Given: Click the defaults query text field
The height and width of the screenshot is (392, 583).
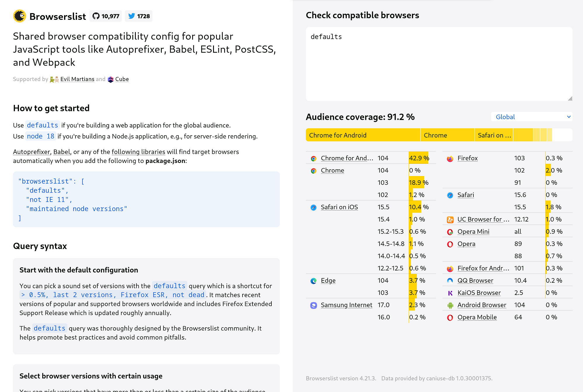Looking at the screenshot, I should tap(439, 64).
